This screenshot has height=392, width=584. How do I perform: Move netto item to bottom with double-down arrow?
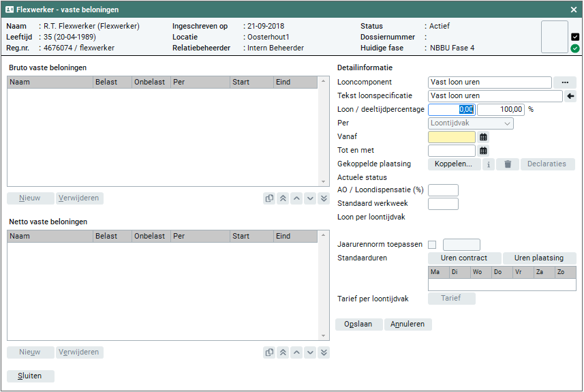click(x=324, y=352)
